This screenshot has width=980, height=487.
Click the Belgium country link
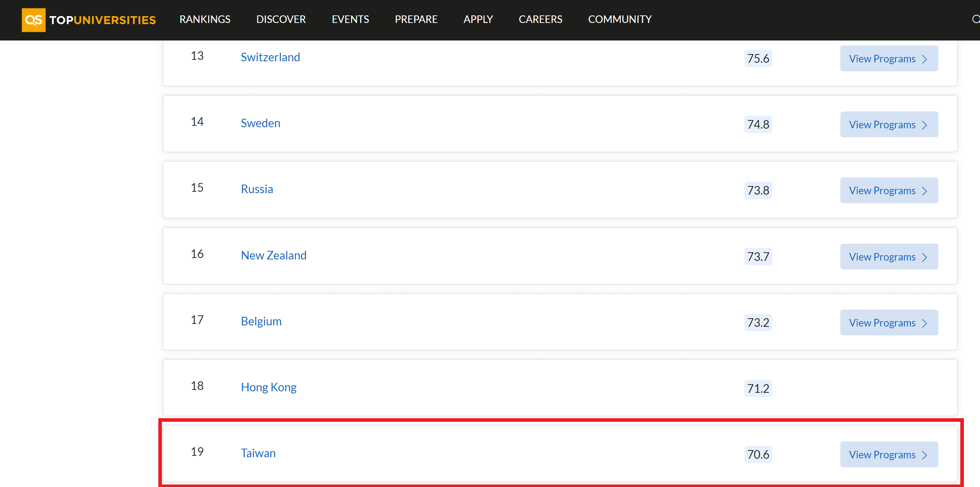[x=261, y=321]
